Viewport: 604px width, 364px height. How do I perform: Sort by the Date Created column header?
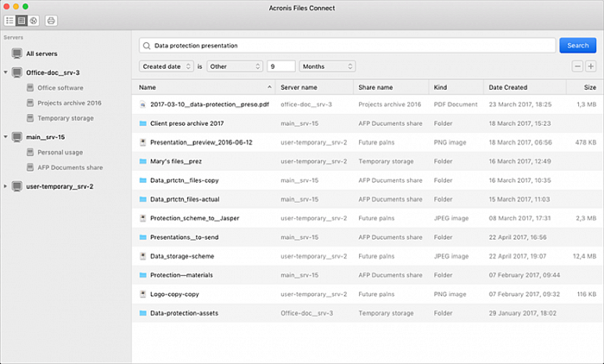(525, 87)
